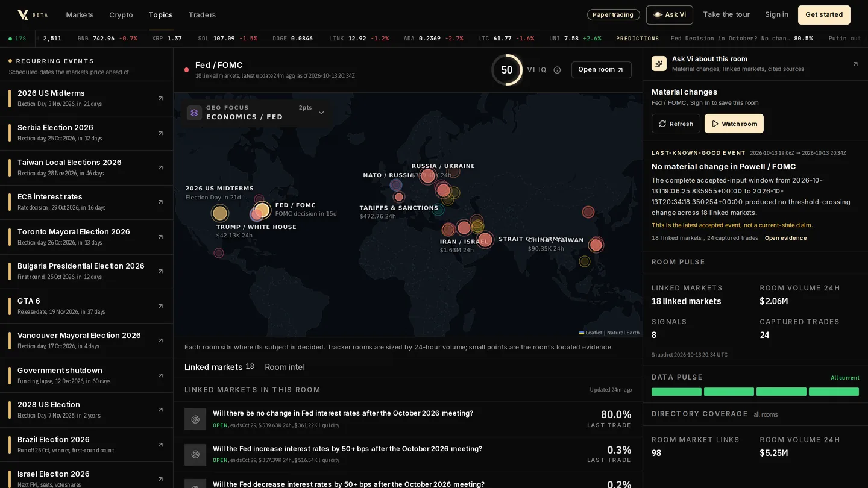
Task: Go to the Markets menu
Action: 80,15
